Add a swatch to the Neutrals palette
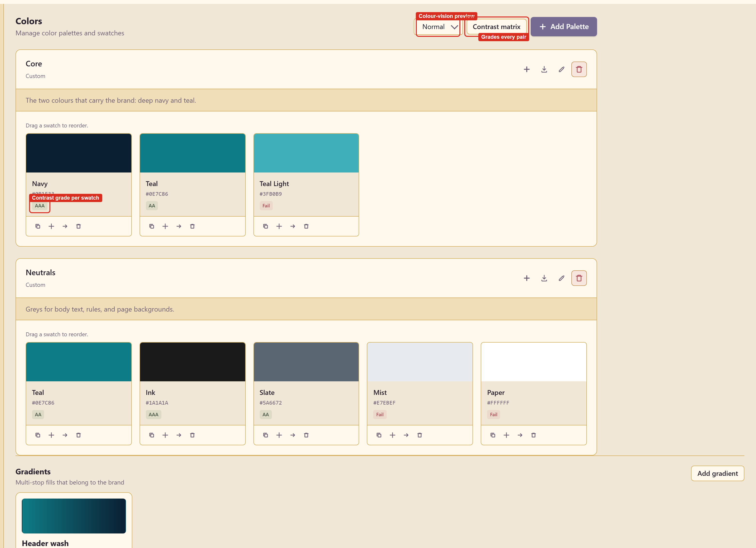The height and width of the screenshot is (548, 756). point(526,278)
